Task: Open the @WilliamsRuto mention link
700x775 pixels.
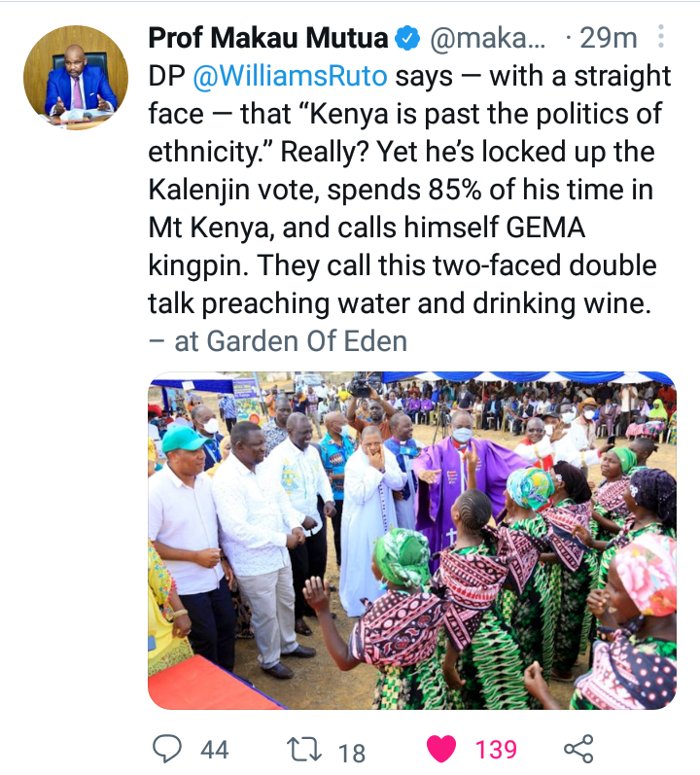Action: click(290, 76)
